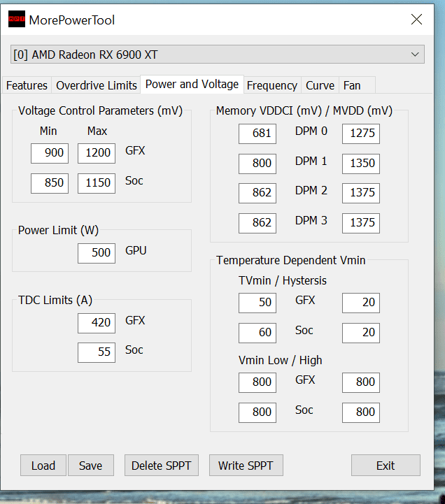
Task: Click the Save button
Action: click(91, 465)
